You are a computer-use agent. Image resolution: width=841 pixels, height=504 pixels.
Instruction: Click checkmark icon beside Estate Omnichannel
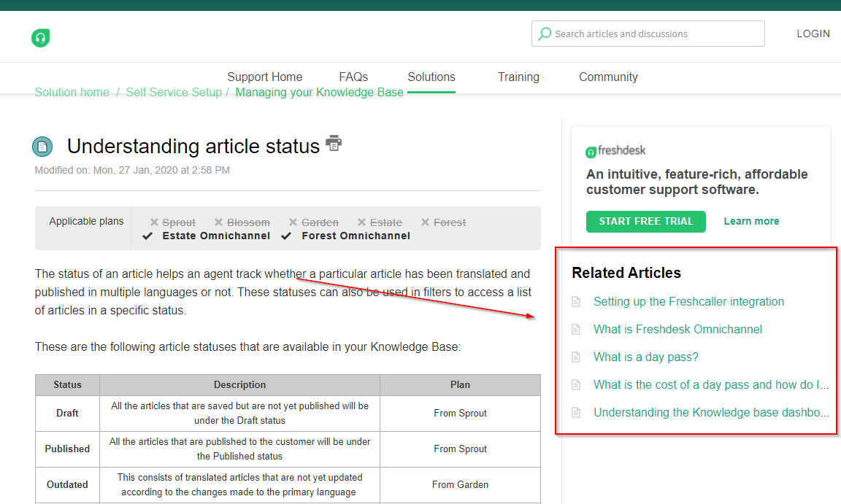(147, 236)
